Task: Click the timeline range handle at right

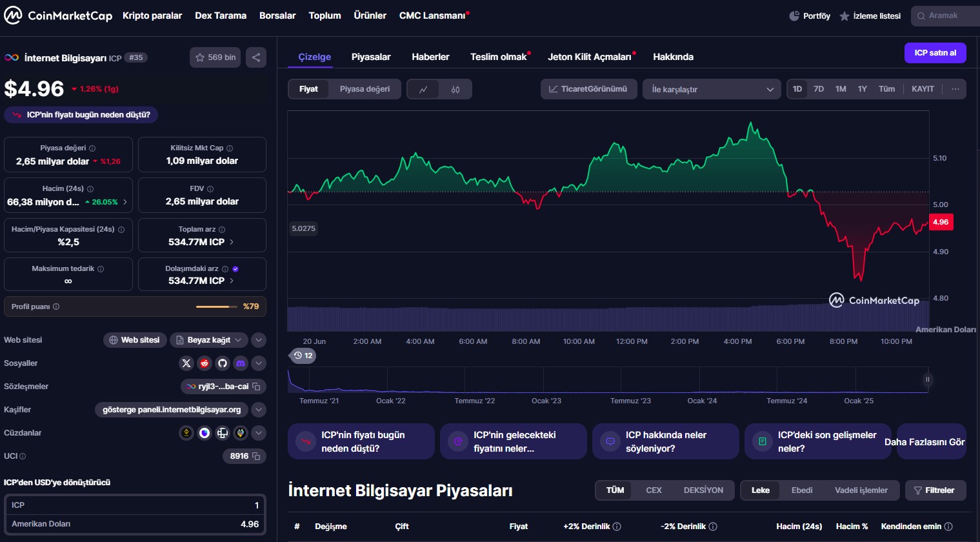Action: [x=928, y=379]
